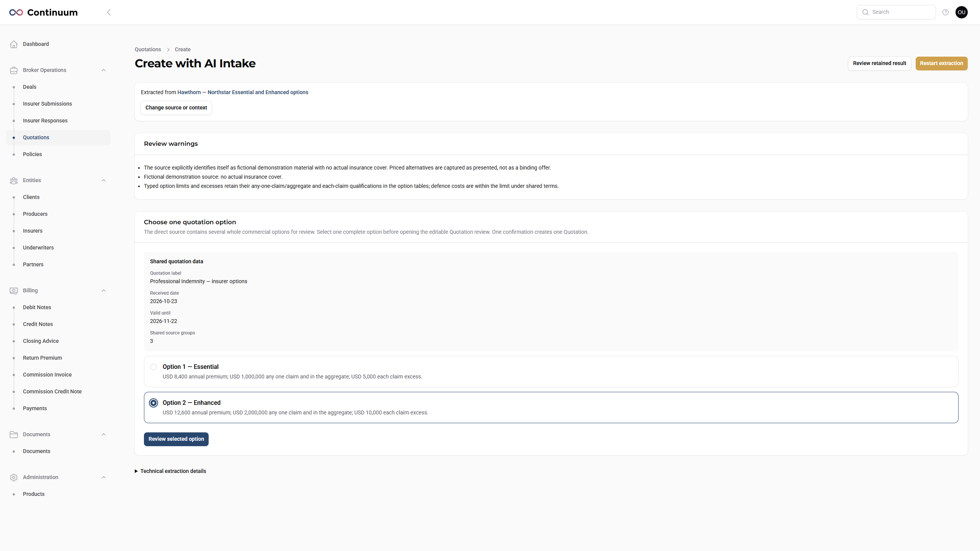Open Insurer Responses in the sidebar

pyautogui.click(x=45, y=121)
